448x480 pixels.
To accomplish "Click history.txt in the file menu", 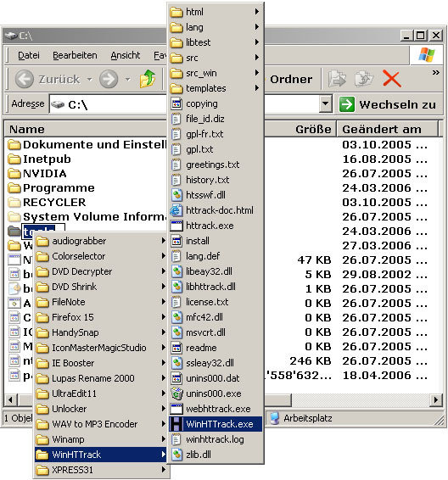I will click(216, 180).
